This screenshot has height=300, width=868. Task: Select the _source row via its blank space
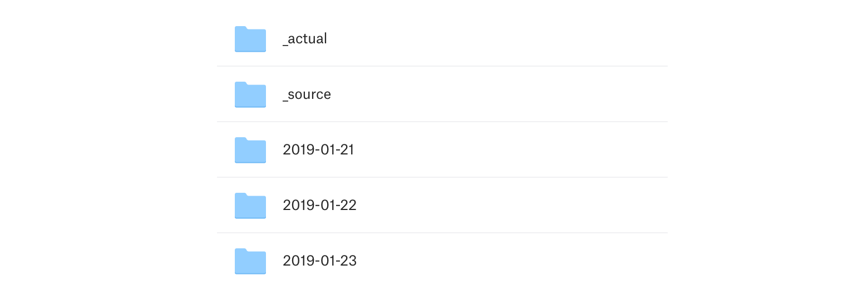coord(501,94)
